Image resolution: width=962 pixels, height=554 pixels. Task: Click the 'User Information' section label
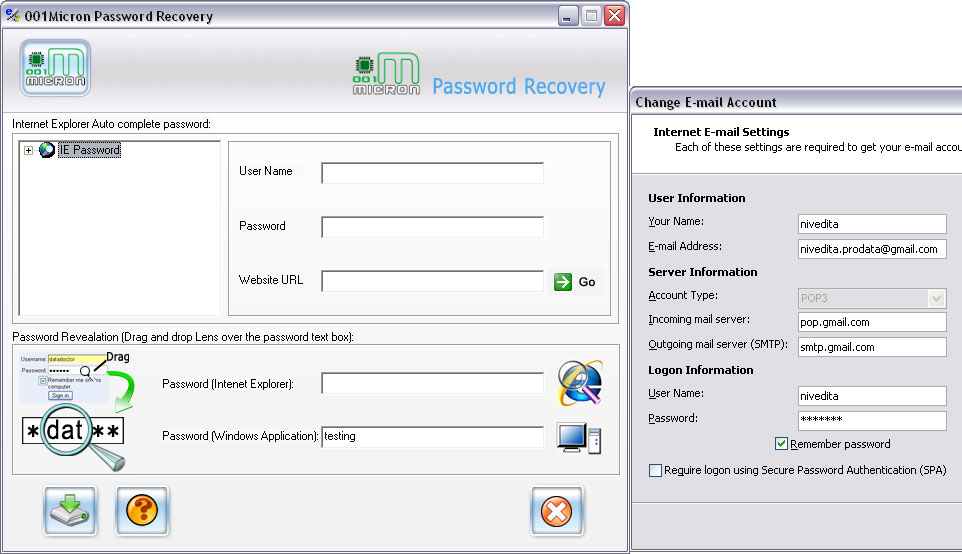[696, 198]
